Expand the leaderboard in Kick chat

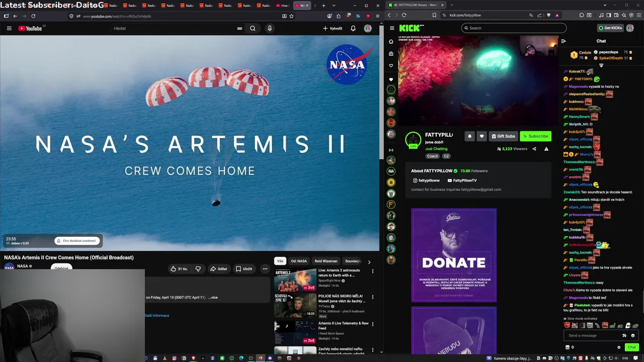point(601,65)
